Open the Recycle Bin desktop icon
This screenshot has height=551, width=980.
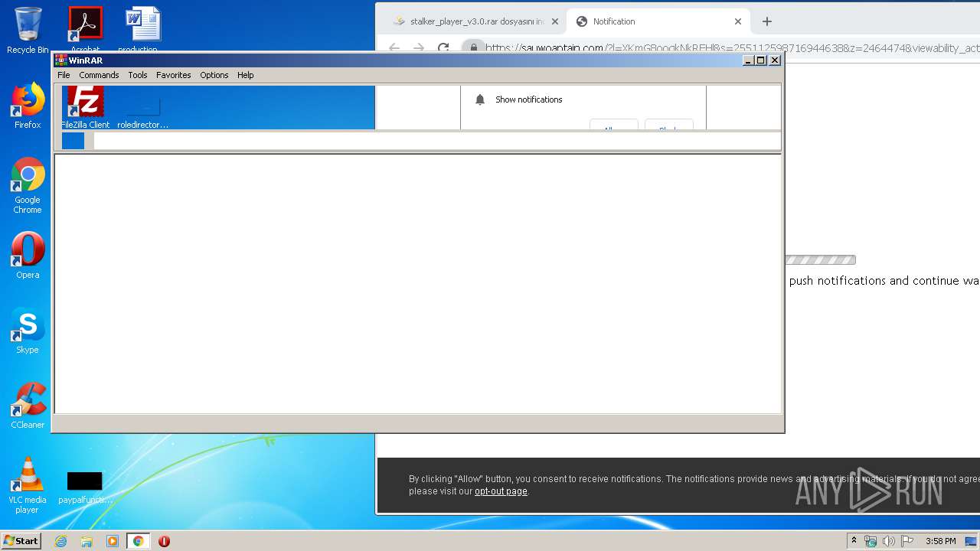28,31
